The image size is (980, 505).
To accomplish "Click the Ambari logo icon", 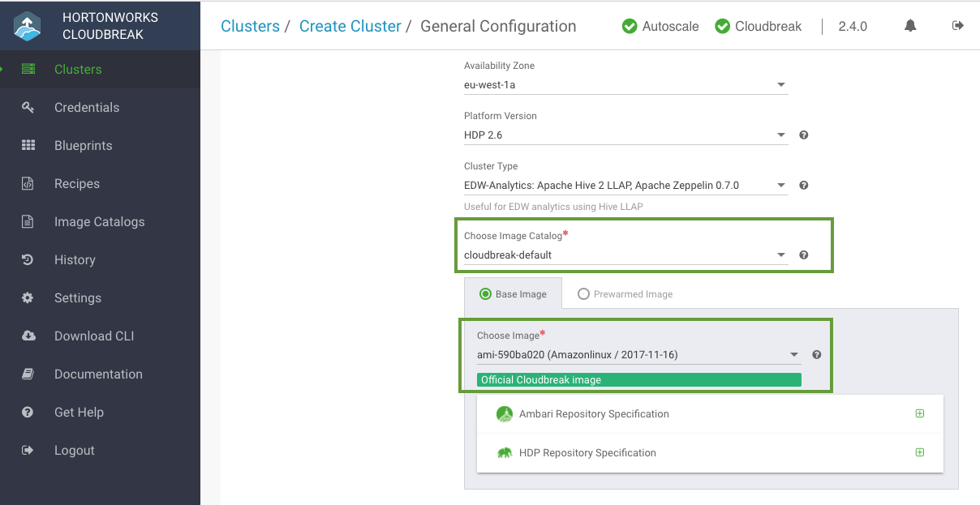I will coord(505,414).
